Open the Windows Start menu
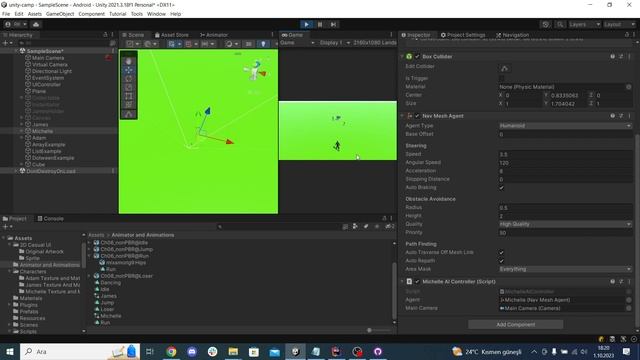This screenshot has width=640, height=360. 10,351
